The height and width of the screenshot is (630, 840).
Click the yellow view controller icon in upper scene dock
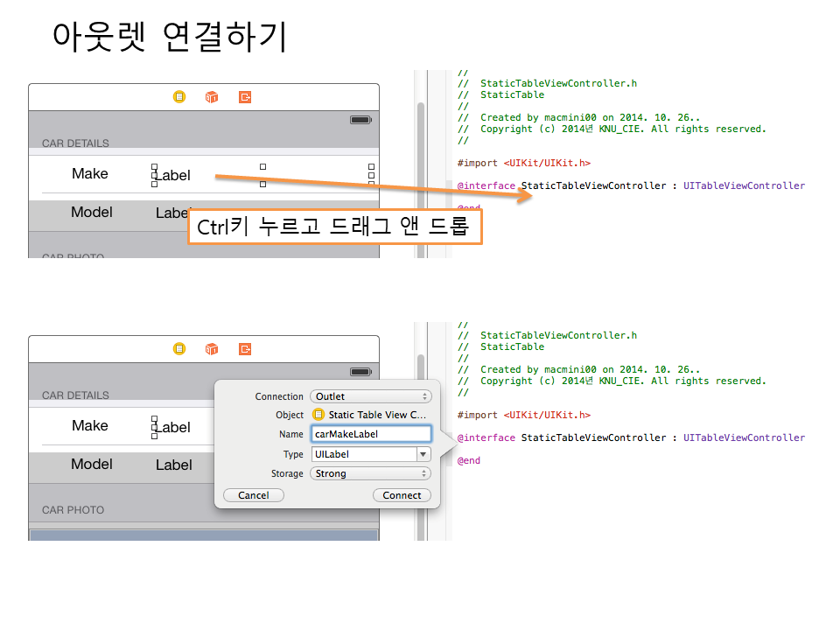[179, 97]
